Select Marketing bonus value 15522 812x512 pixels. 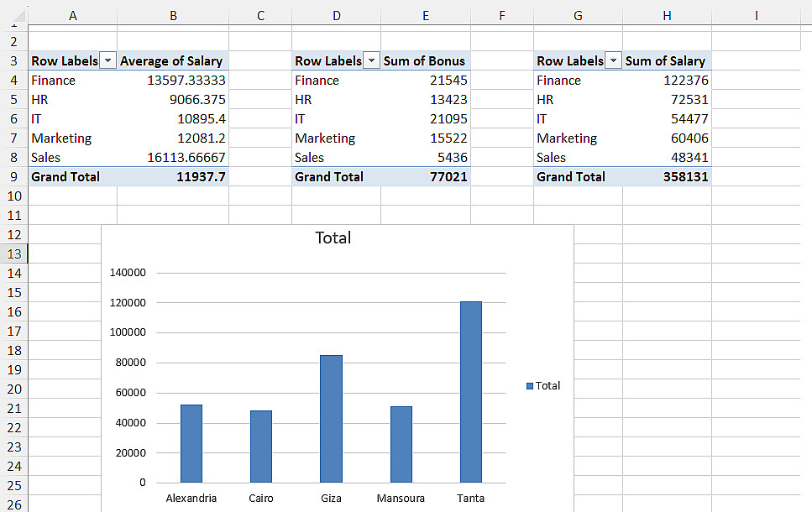coord(426,138)
